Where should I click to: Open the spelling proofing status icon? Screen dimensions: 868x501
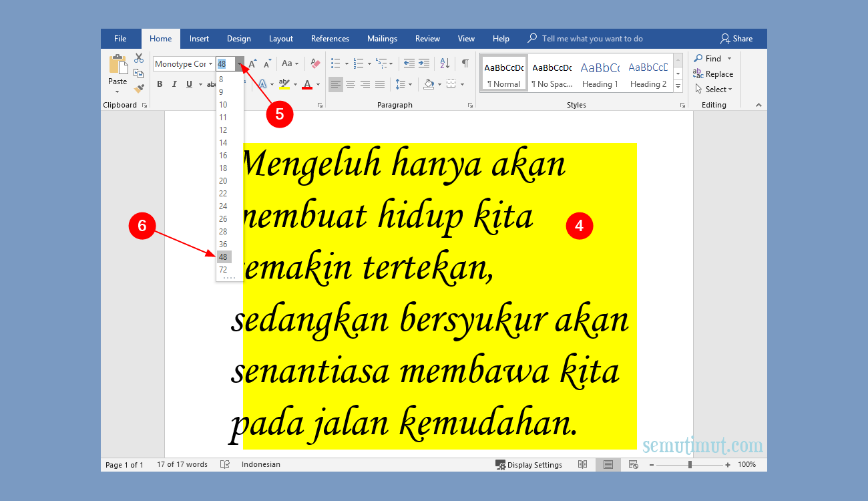point(225,464)
